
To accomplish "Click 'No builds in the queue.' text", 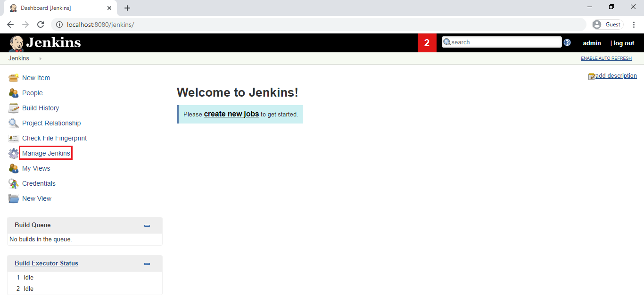I will click(41, 239).
